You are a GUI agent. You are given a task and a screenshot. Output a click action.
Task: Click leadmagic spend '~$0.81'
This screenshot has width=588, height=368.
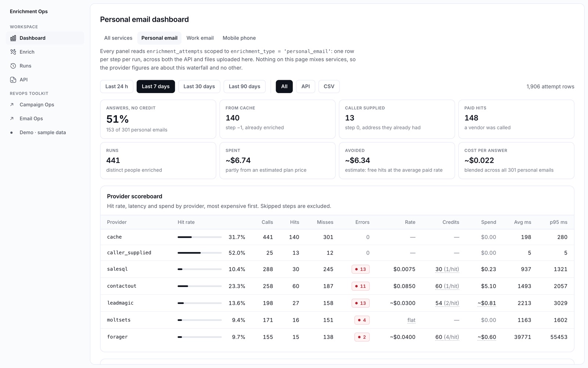click(487, 303)
